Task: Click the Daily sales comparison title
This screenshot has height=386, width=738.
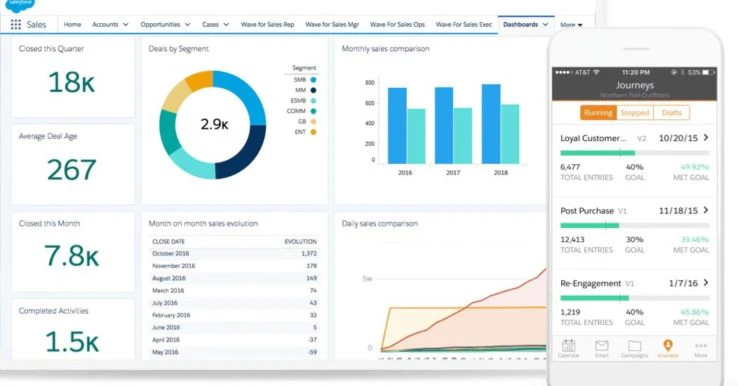Action: click(380, 224)
